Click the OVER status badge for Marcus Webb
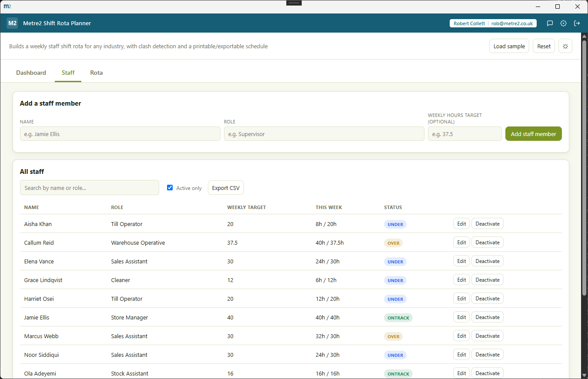 click(x=393, y=336)
